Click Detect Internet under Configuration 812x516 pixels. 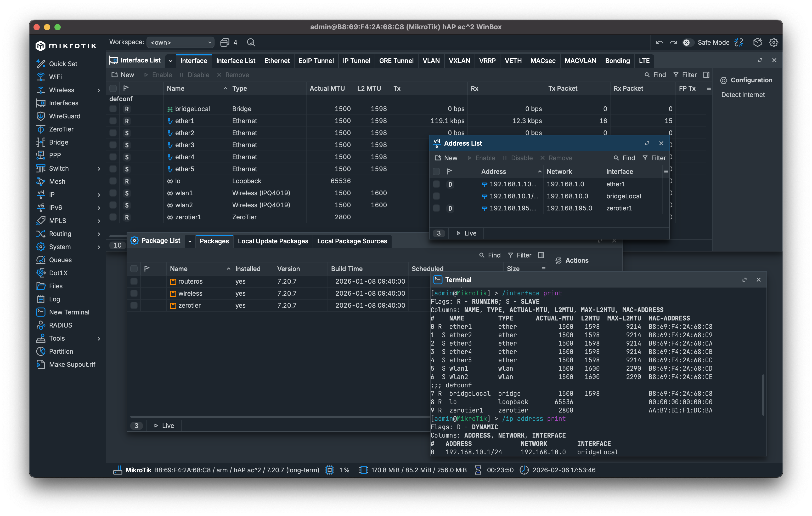(743, 95)
